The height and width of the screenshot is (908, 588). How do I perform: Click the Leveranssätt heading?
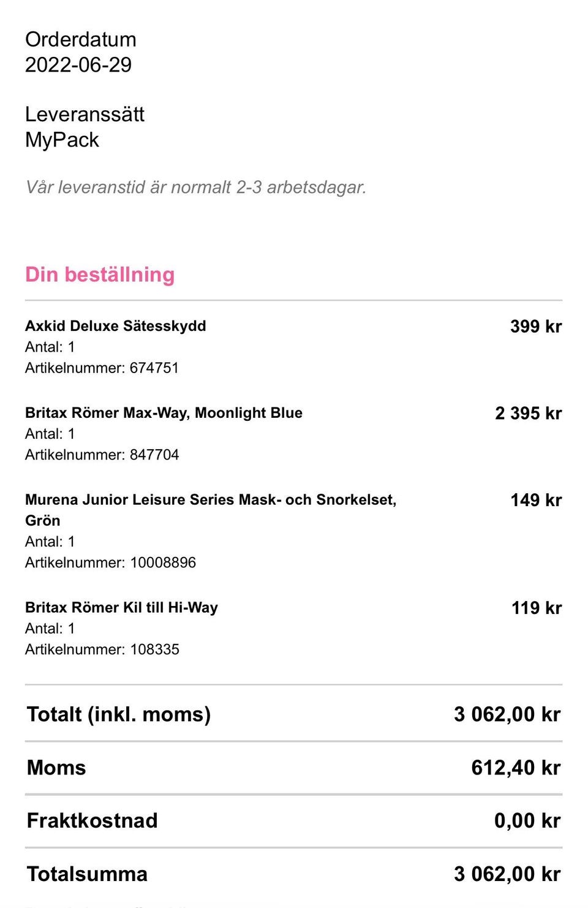[x=85, y=115]
